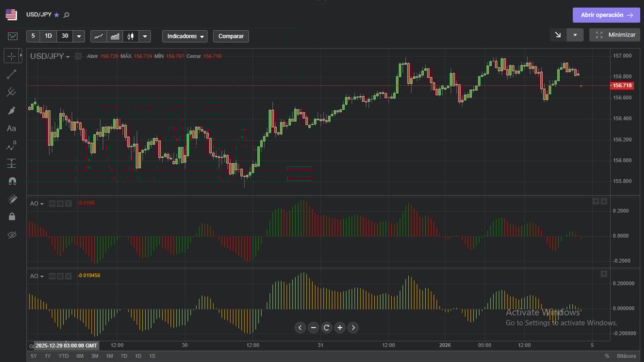
Task: Toggle the magnet snap mode
Action: 12,181
